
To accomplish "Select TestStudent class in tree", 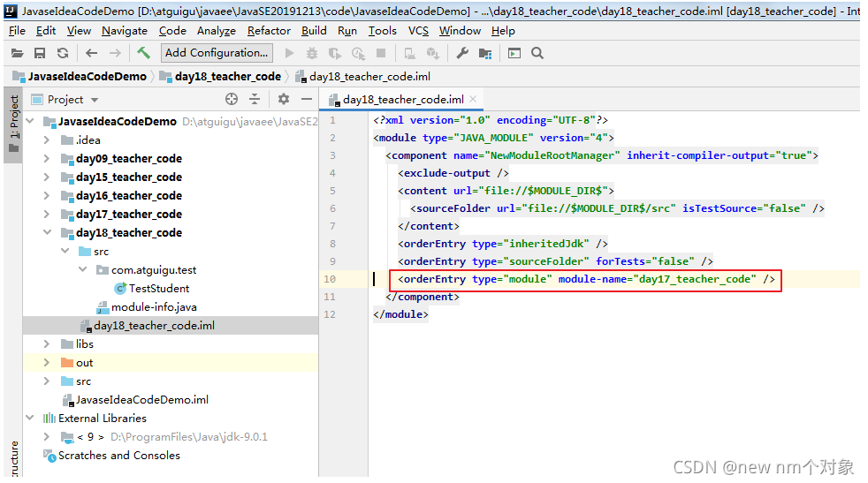I will 152,288.
